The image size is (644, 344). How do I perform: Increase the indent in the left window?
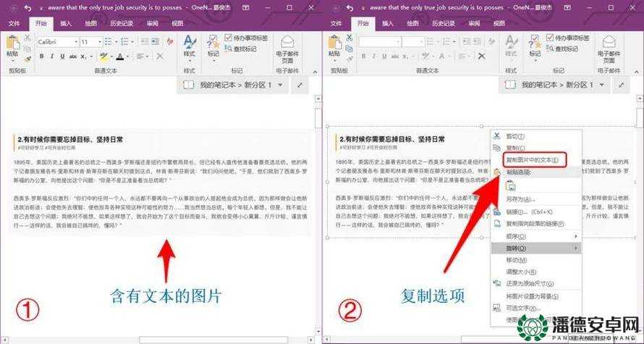tap(155, 42)
